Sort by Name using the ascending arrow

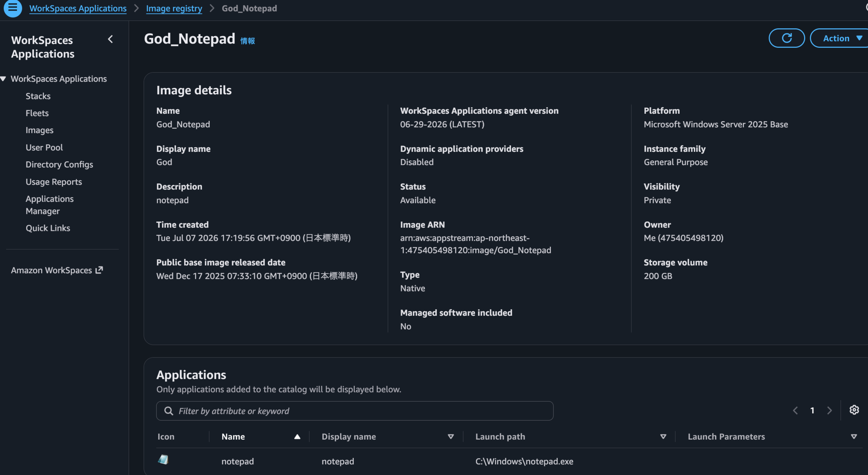297,437
